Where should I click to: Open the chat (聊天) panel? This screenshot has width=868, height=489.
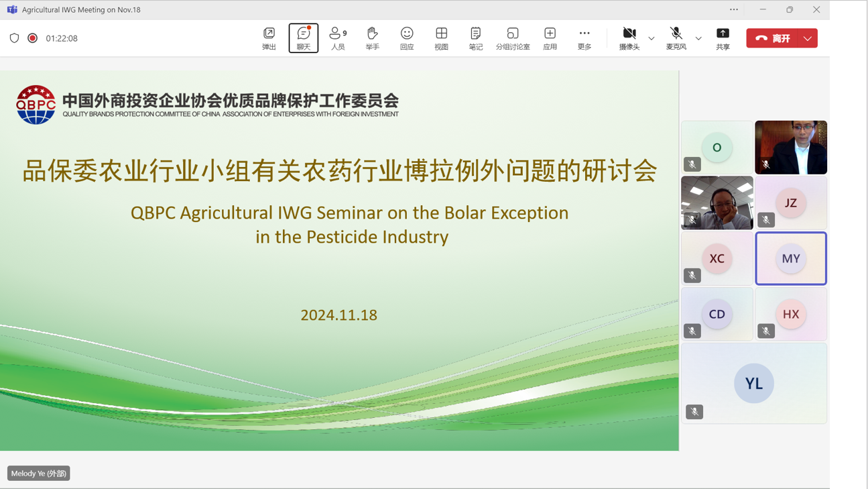[x=304, y=38]
